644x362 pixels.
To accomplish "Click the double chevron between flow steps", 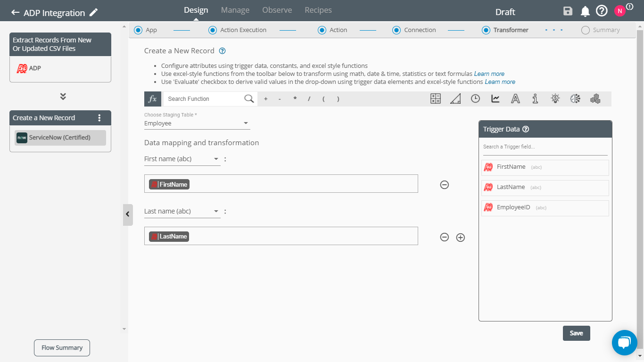I will coord(63,97).
